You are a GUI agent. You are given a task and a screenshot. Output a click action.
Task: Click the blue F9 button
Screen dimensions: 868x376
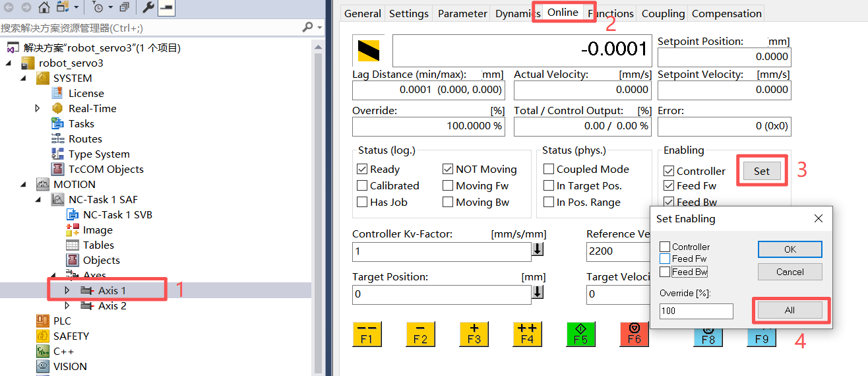point(761,337)
